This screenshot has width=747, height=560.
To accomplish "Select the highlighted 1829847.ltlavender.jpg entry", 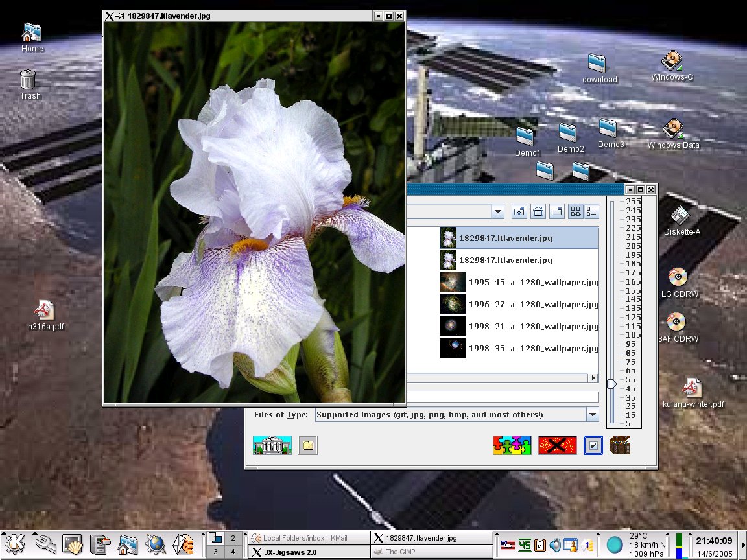I will (x=519, y=238).
